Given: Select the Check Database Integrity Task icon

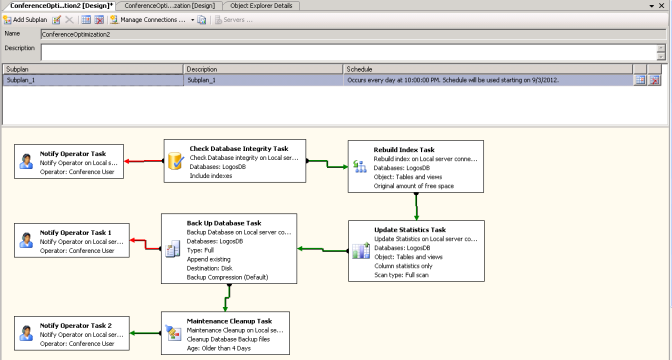Looking at the screenshot, I should [176, 161].
